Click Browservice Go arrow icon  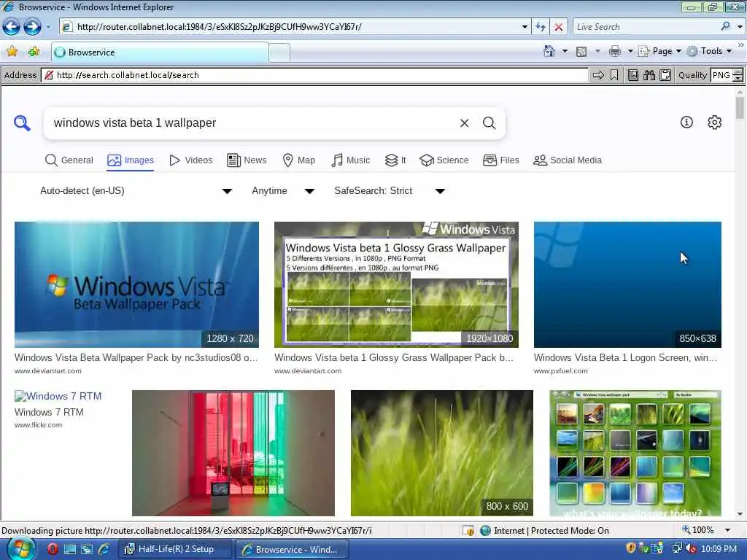click(598, 75)
